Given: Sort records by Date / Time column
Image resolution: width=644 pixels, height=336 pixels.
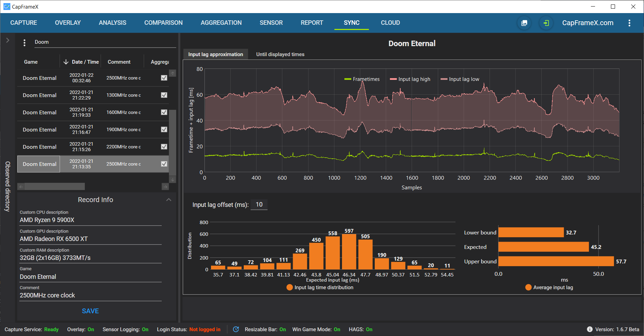Looking at the screenshot, I should point(81,62).
